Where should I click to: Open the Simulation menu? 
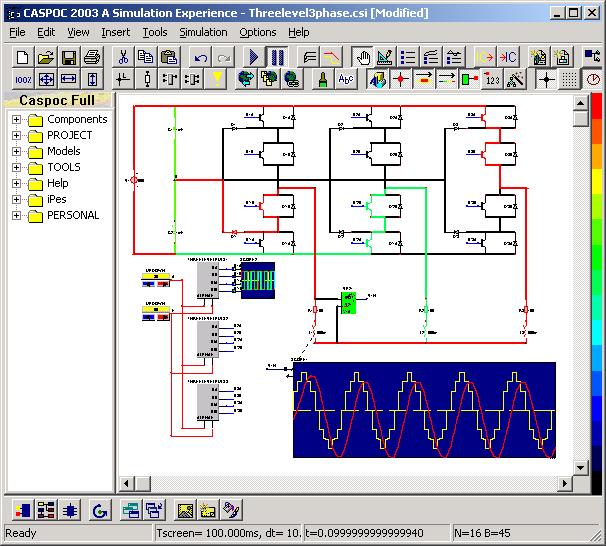[203, 32]
